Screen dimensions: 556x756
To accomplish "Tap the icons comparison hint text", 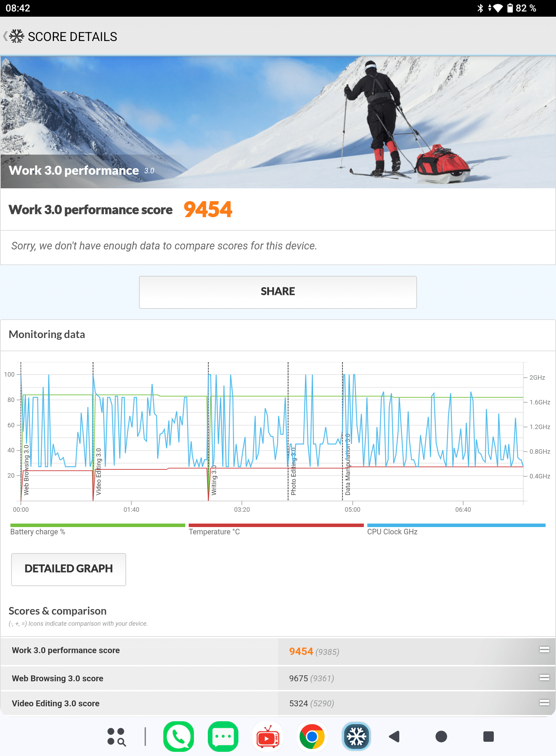I will click(78, 624).
